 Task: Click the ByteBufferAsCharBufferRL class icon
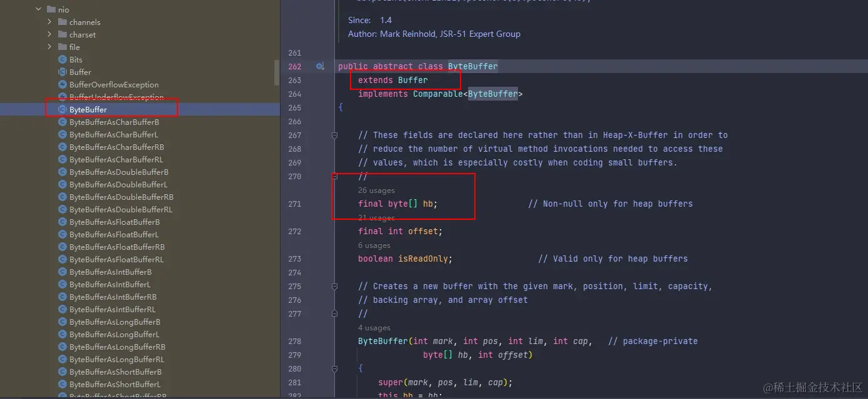pos(62,159)
